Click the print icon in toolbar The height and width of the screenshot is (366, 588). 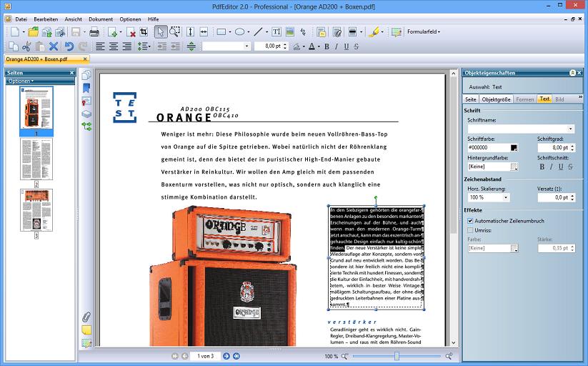pos(94,32)
